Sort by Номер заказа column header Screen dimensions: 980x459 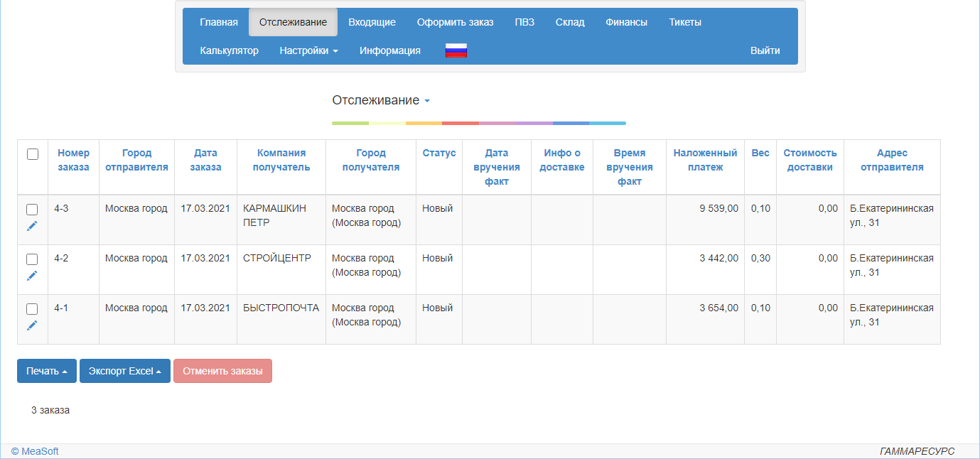74,160
